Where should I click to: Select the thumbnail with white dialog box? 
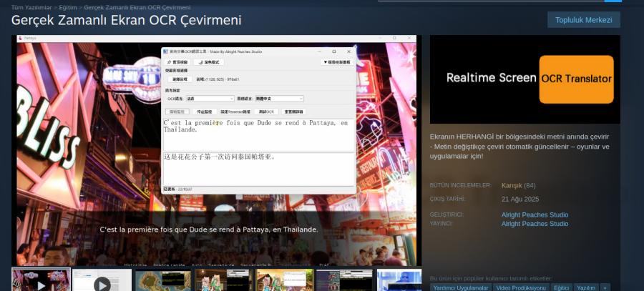click(x=284, y=280)
